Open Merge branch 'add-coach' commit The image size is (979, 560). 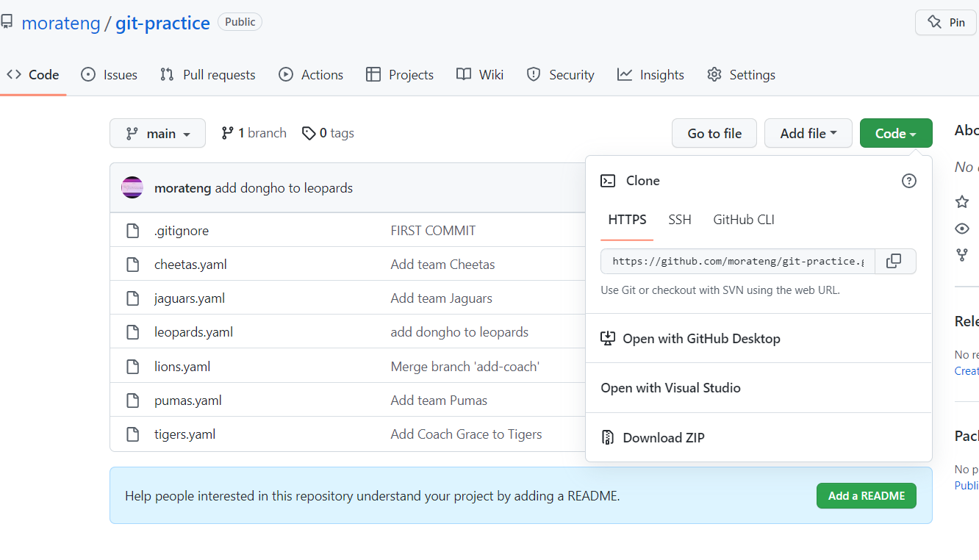pos(465,367)
